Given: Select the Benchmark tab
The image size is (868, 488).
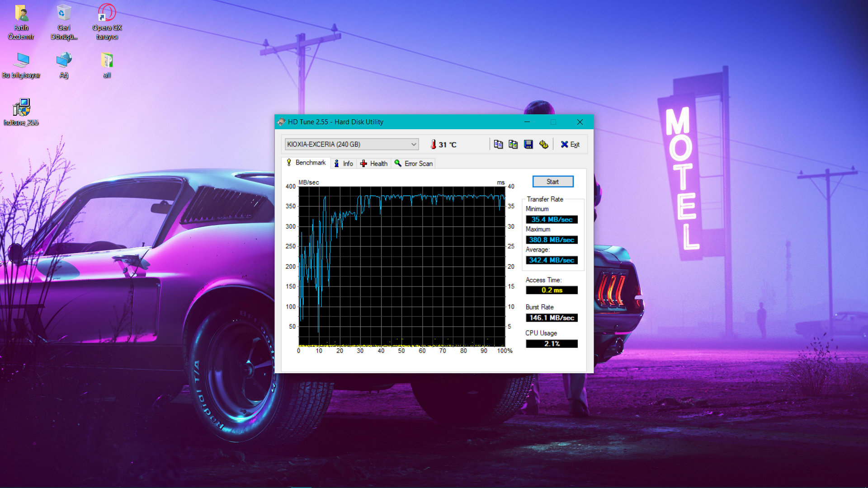Looking at the screenshot, I should pos(306,163).
